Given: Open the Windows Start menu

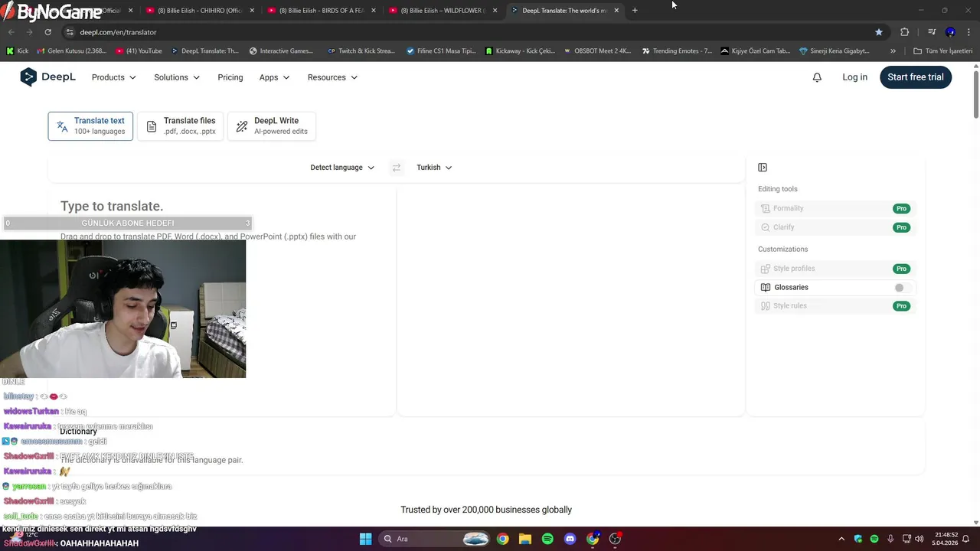Looking at the screenshot, I should point(366,539).
